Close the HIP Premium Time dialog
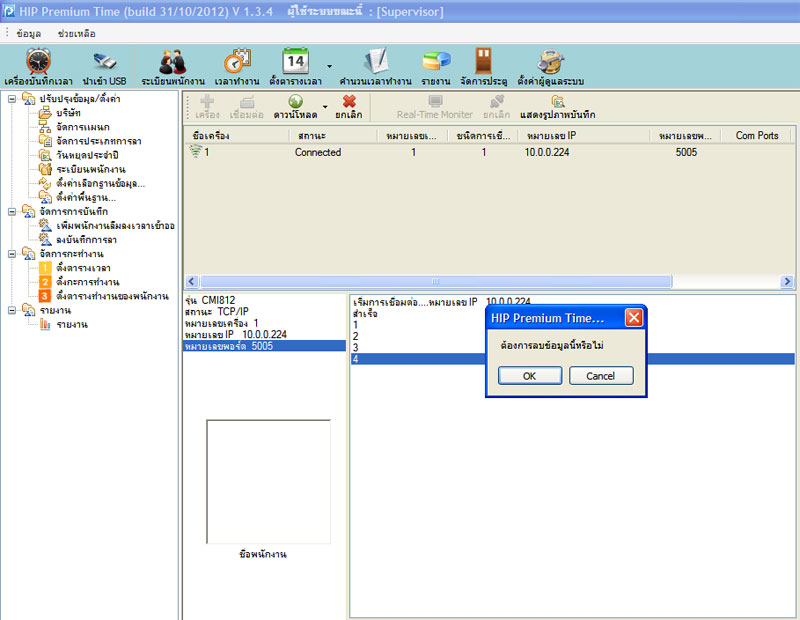 coord(633,318)
